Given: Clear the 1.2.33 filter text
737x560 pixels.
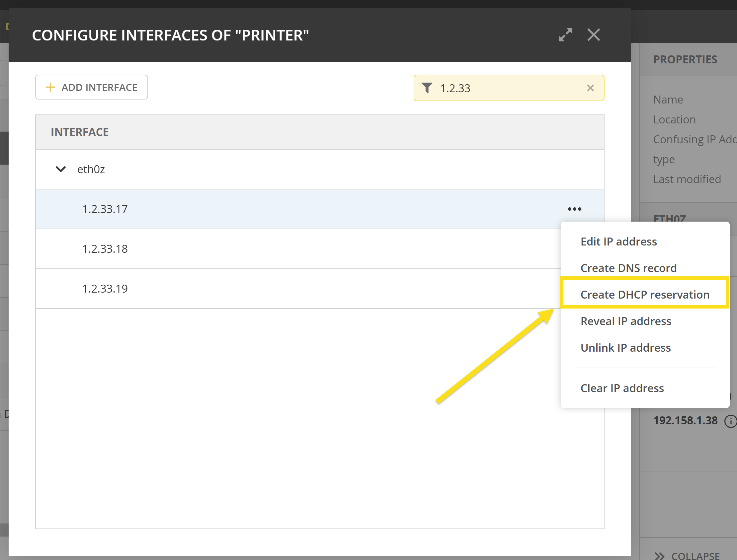Looking at the screenshot, I should pos(590,88).
